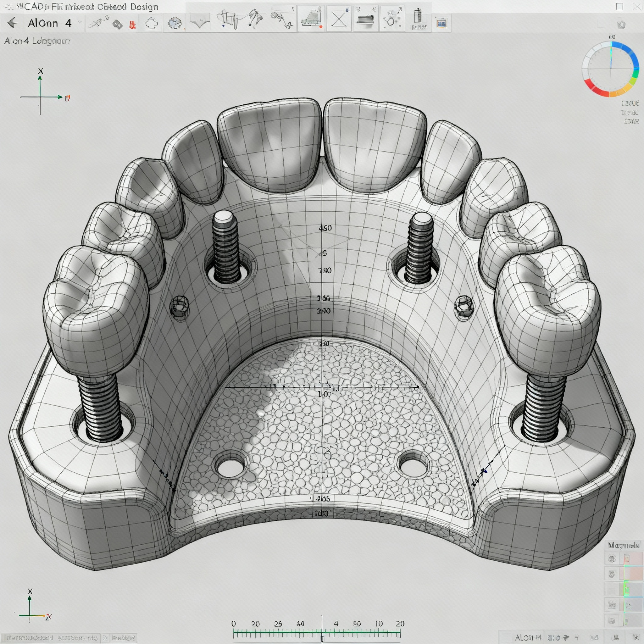Image resolution: width=644 pixels, height=644 pixels.
Task: Select the polyhedron mesh tool icon
Action: pos(174,23)
